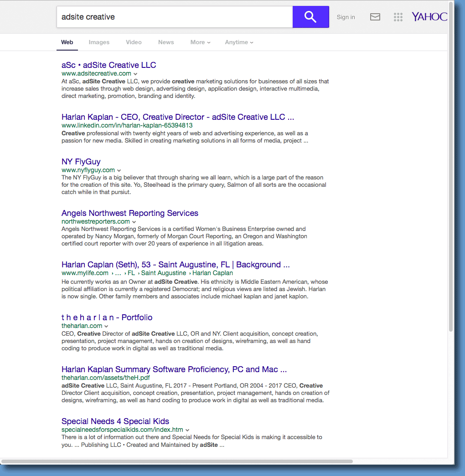Open aSc • adSite Creative LLC result
Viewport: 465px width, 476px height.
[x=109, y=65]
